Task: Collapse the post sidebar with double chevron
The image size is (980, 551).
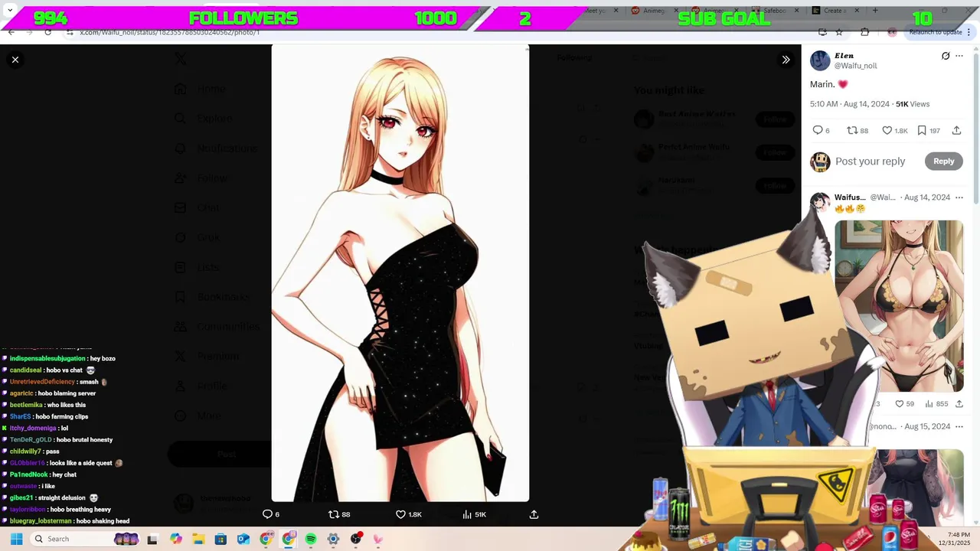Action: click(x=786, y=60)
